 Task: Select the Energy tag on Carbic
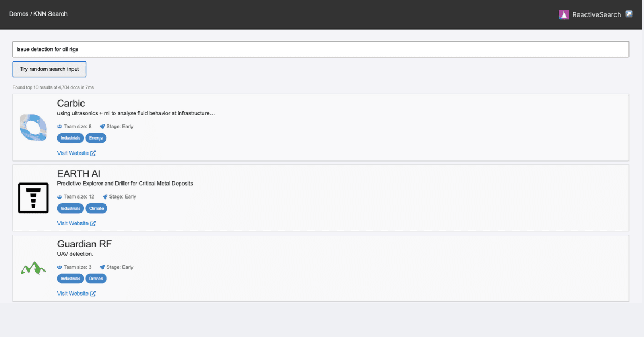[96, 138]
